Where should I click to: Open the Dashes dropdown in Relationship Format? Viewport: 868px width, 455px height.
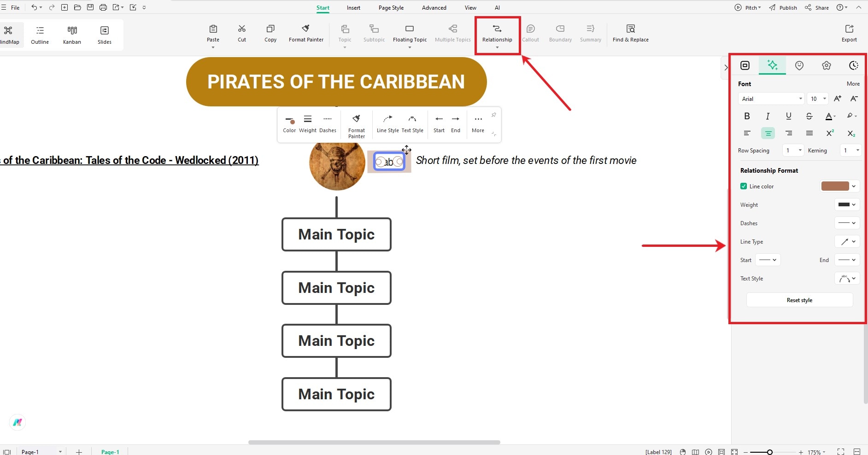tap(847, 223)
